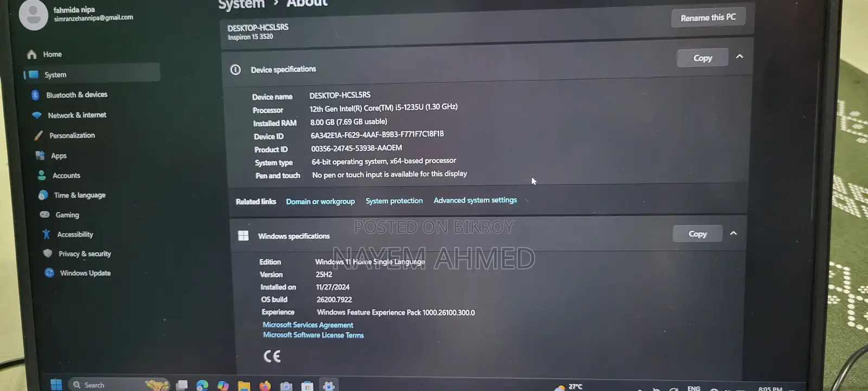Select the Product ID 00356-24745-53938-AAOEM

(x=356, y=148)
